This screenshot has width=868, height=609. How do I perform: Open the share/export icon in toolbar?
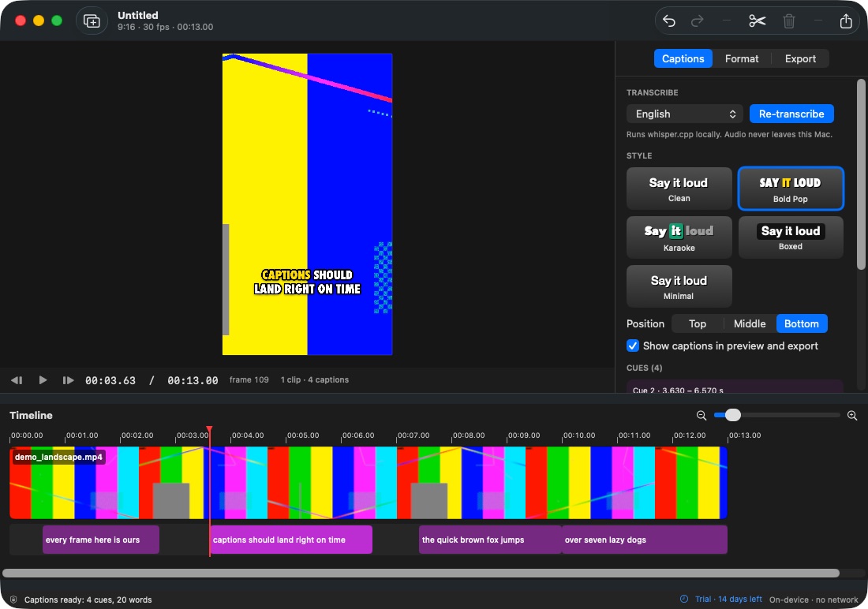click(x=846, y=21)
